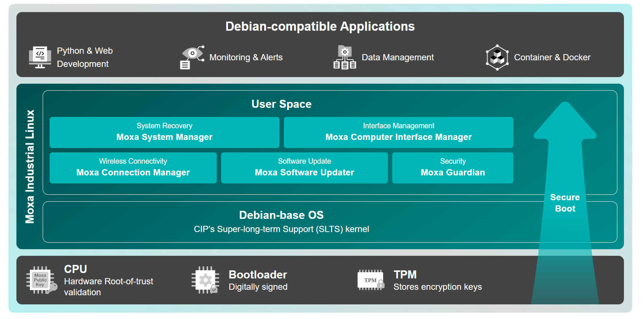The width and height of the screenshot is (644, 319).
Task: Click the User Space title
Action: [281, 104]
